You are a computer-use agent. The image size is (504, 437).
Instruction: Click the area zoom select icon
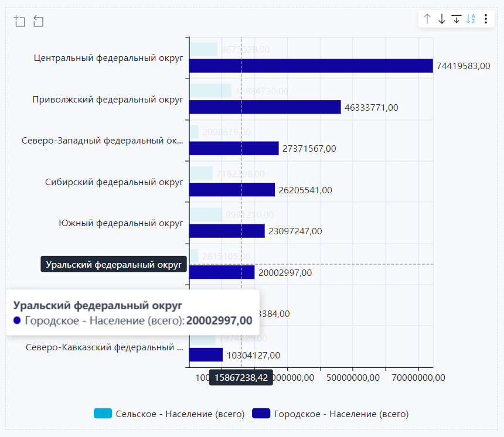pyautogui.click(x=20, y=22)
